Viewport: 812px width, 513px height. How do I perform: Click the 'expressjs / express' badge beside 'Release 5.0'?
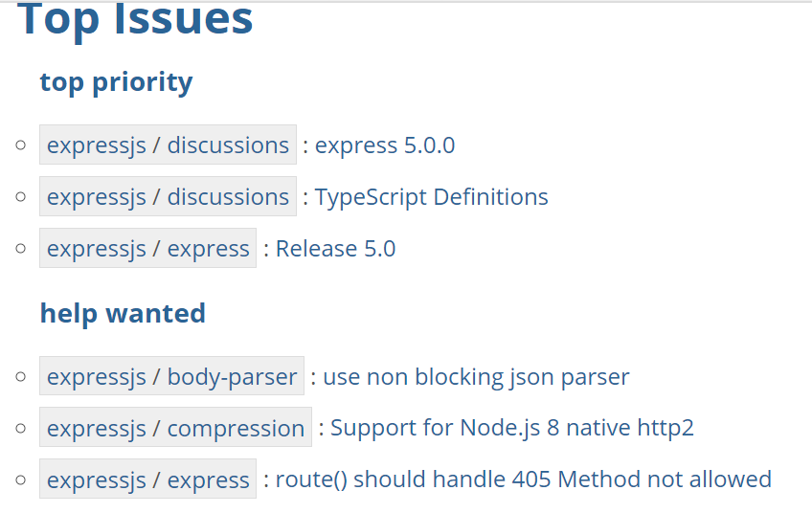point(147,248)
